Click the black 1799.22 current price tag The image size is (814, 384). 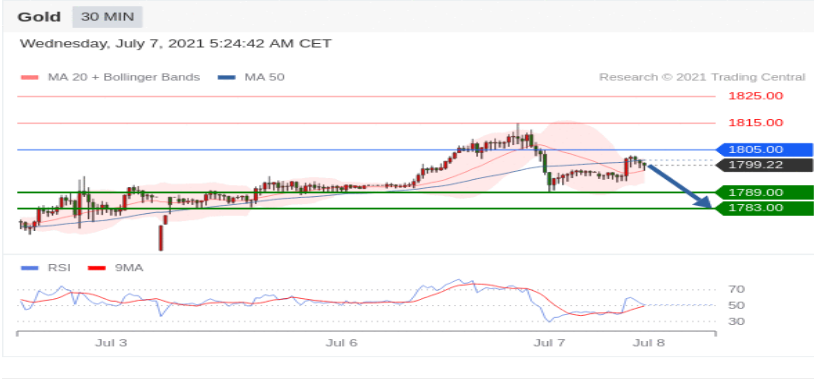point(764,165)
